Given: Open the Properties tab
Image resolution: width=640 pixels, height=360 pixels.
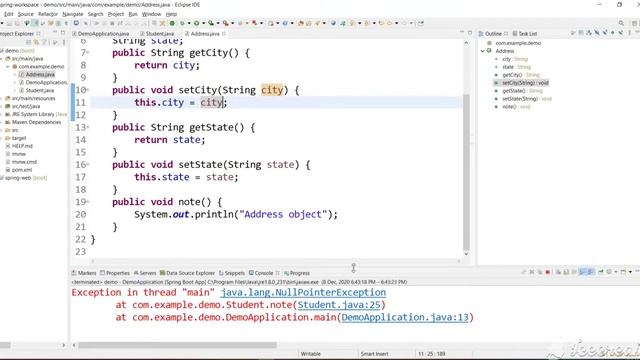Looking at the screenshot, I should point(115,273).
